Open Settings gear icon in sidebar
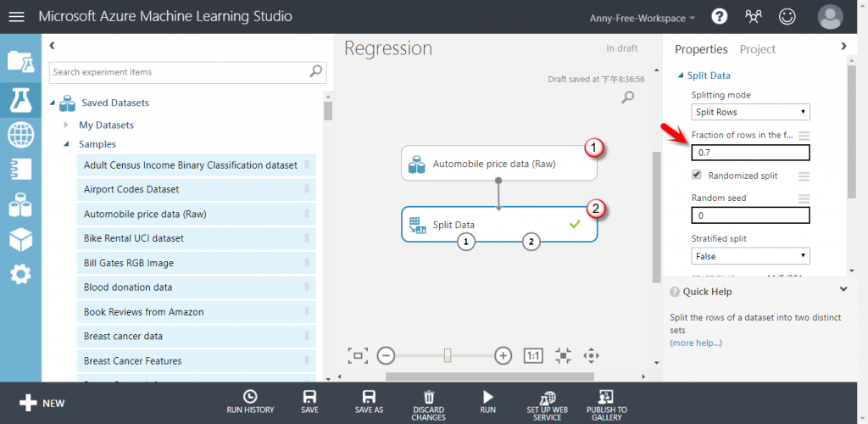868x424 pixels. tap(20, 274)
